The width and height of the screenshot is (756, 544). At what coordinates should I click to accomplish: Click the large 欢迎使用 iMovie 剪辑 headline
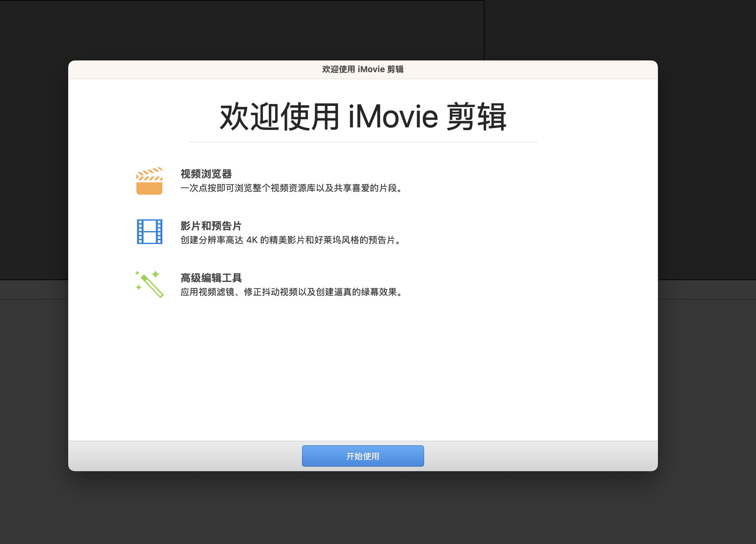(x=363, y=117)
